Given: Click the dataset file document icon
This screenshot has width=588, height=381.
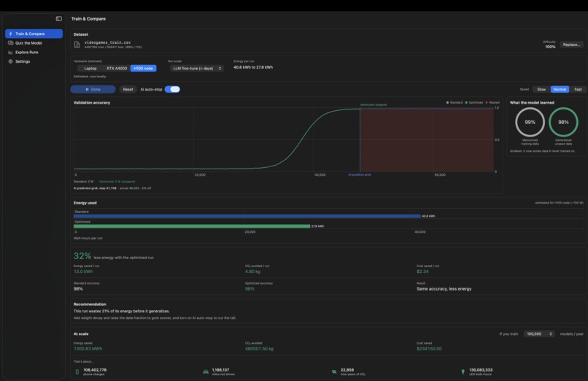Looking at the screenshot, I should [77, 45].
